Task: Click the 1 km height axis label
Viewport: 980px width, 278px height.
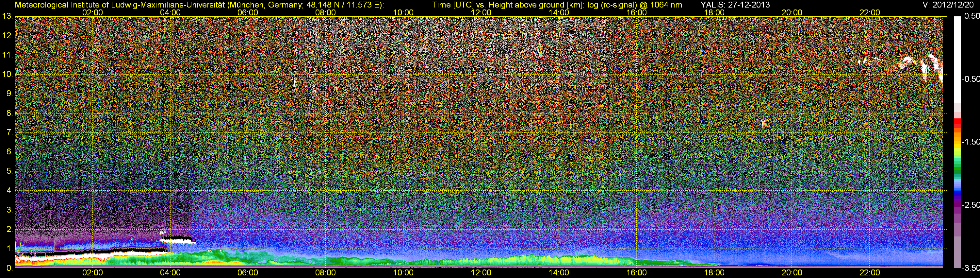Action: point(9,248)
